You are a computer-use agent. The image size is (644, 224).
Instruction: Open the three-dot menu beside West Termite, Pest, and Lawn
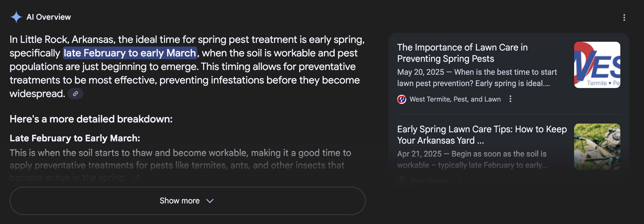[510, 99]
